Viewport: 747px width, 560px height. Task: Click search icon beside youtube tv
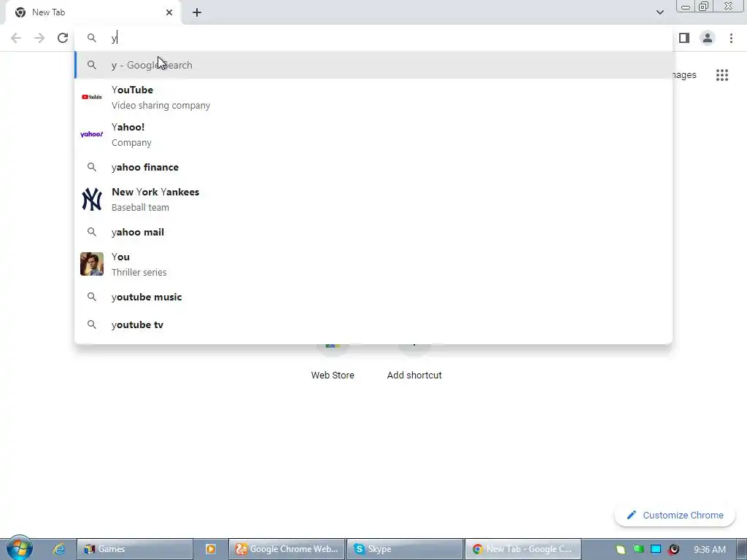pyautogui.click(x=91, y=324)
